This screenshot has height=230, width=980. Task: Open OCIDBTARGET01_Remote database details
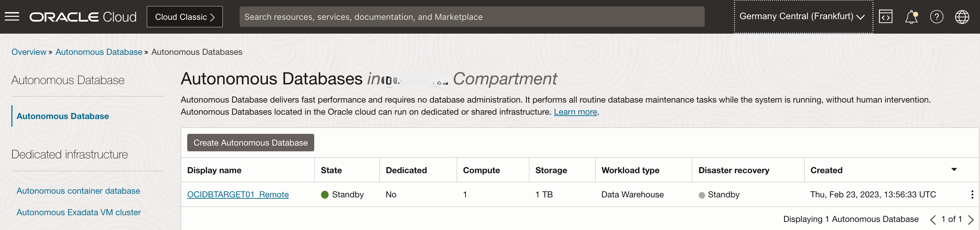[238, 195]
